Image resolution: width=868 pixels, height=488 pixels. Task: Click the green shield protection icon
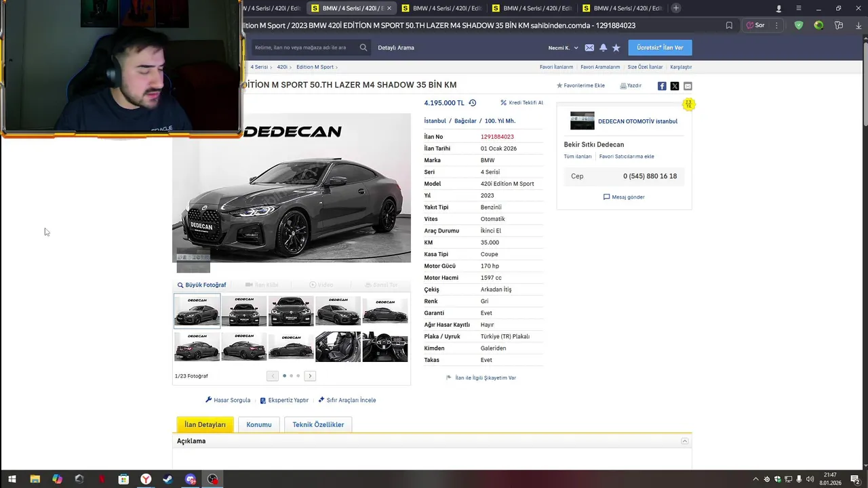coord(799,25)
